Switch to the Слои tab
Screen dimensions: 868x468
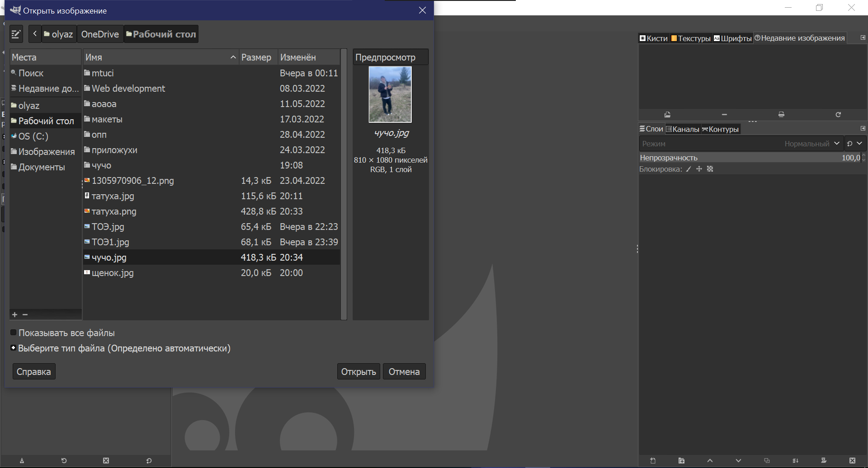tap(651, 129)
